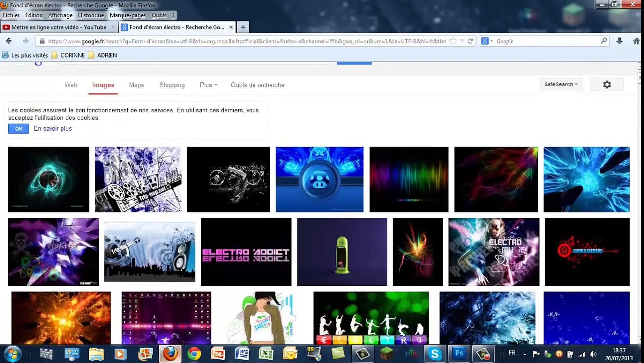644x363 pixels.
Task: Open the downloads arrow icon
Action: [x=619, y=41]
